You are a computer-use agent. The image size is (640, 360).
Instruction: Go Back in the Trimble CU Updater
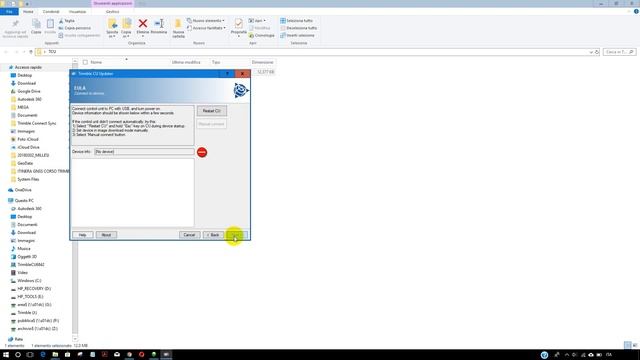[213, 235]
